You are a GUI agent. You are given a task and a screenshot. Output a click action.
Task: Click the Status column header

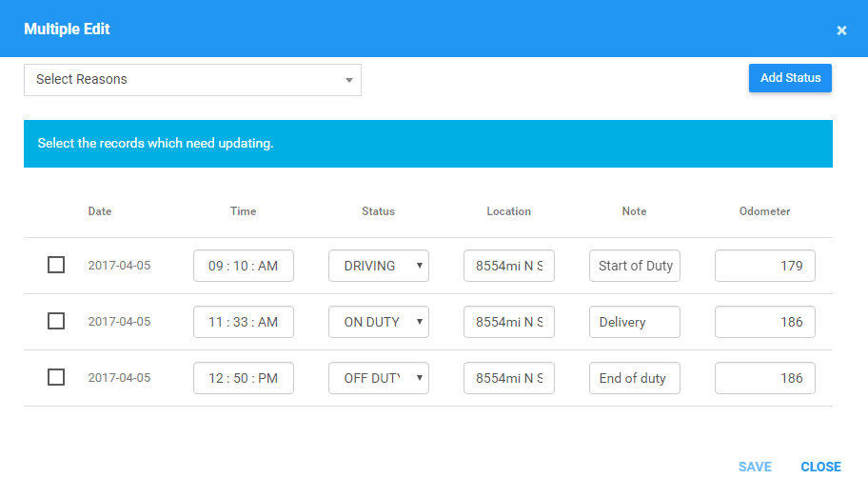click(378, 211)
